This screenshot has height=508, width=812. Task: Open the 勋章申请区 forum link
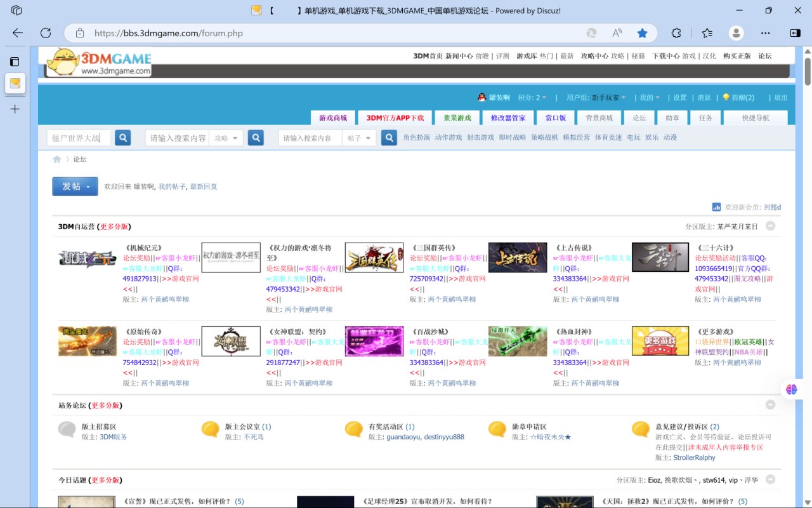(529, 427)
